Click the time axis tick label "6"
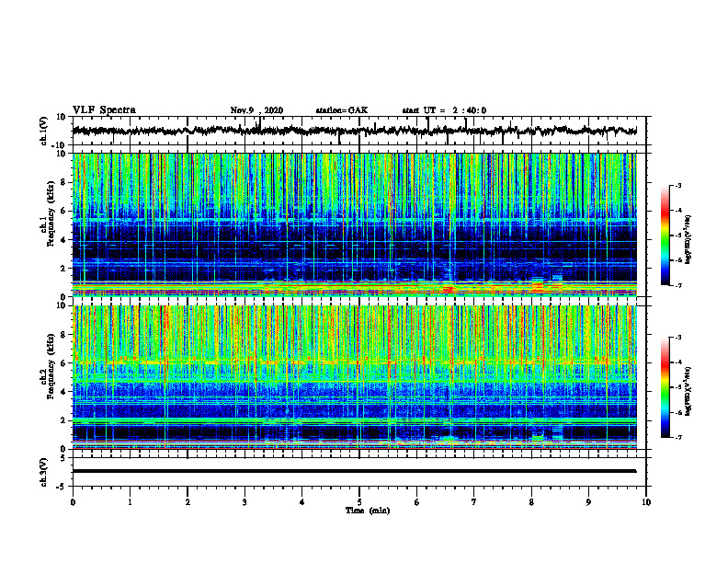The height and width of the screenshot is (563, 728). click(417, 502)
